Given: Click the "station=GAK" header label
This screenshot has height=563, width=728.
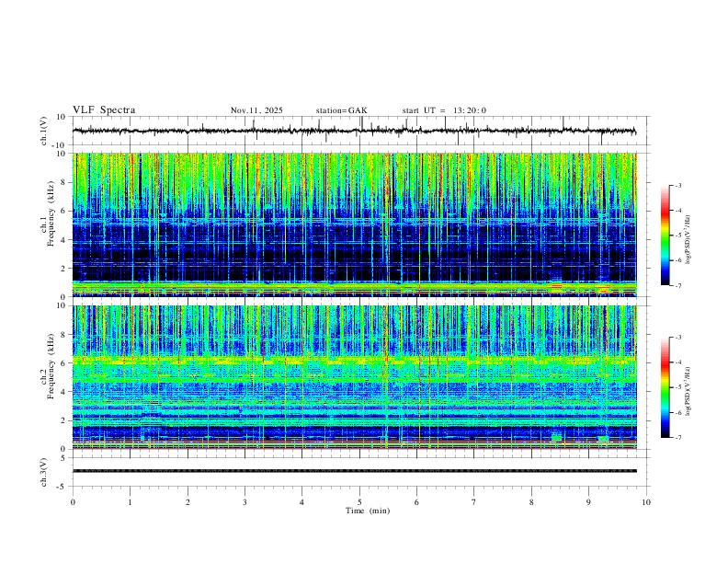Looking at the screenshot, I should pyautogui.click(x=341, y=110).
